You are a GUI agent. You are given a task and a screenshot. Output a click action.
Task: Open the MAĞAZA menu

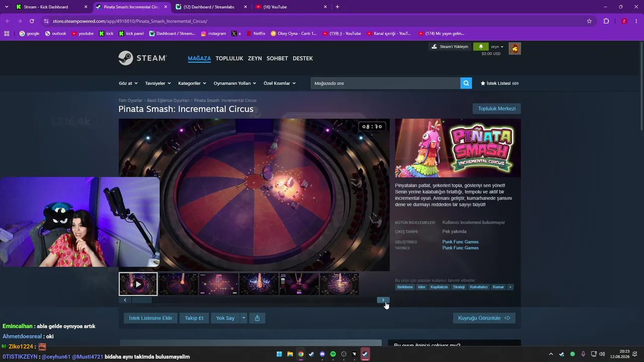[x=199, y=58]
